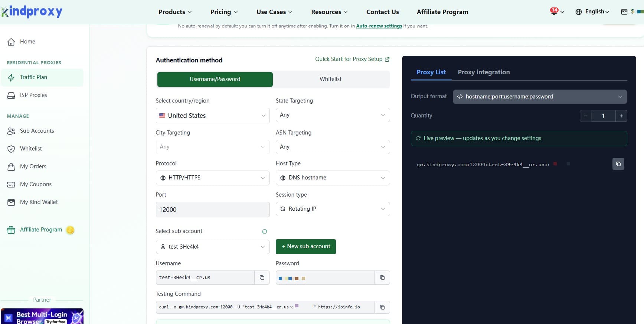Click the Quick Start external link icon
644x324 pixels.
click(387, 59)
